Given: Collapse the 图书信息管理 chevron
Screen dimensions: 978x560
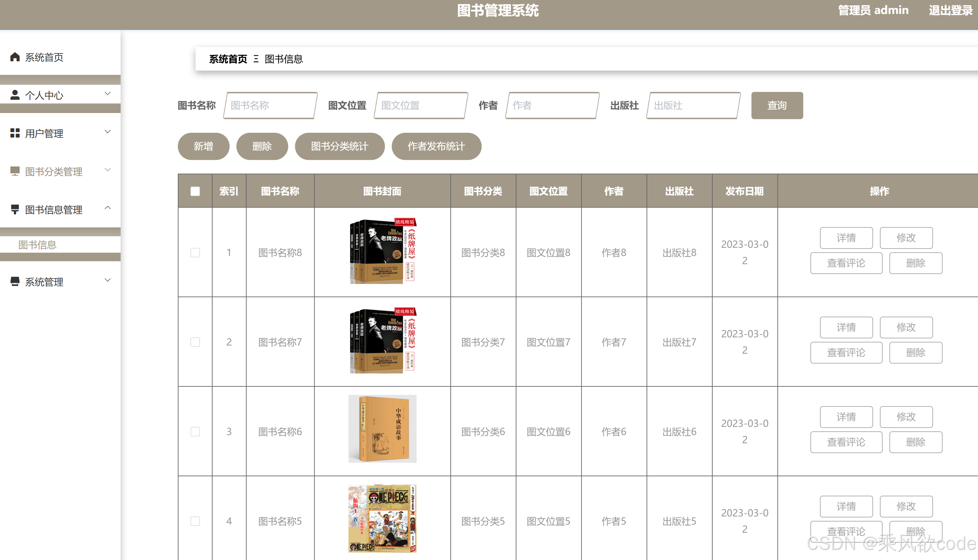Looking at the screenshot, I should pos(108,208).
